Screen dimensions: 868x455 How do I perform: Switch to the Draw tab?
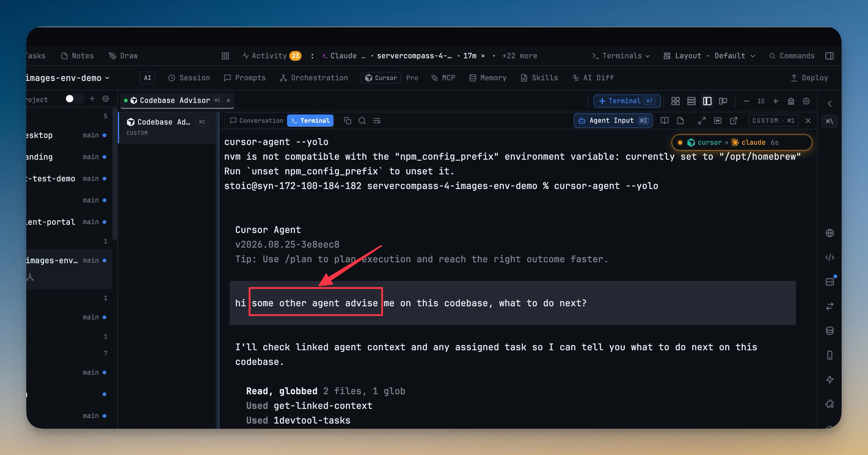[x=123, y=56]
